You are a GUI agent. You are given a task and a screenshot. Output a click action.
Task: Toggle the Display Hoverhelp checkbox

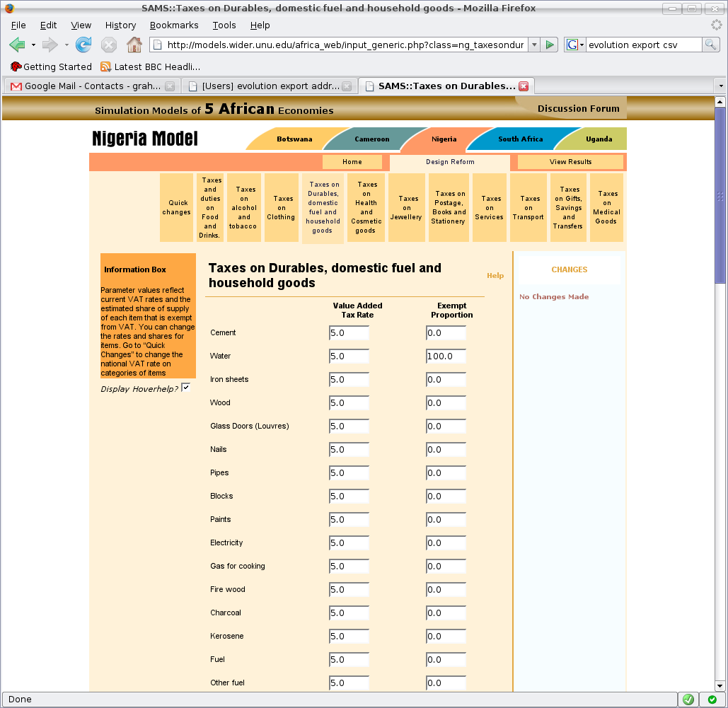185,388
